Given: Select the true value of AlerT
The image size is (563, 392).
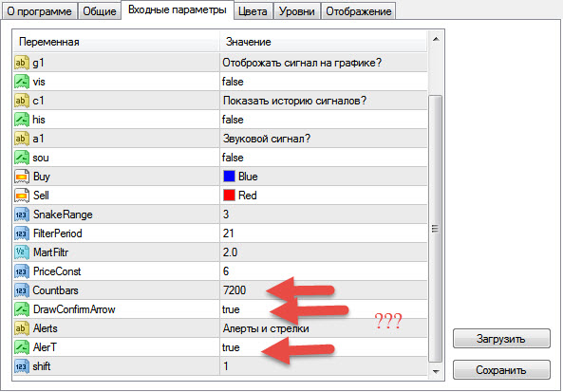Looking at the screenshot, I should [231, 347].
